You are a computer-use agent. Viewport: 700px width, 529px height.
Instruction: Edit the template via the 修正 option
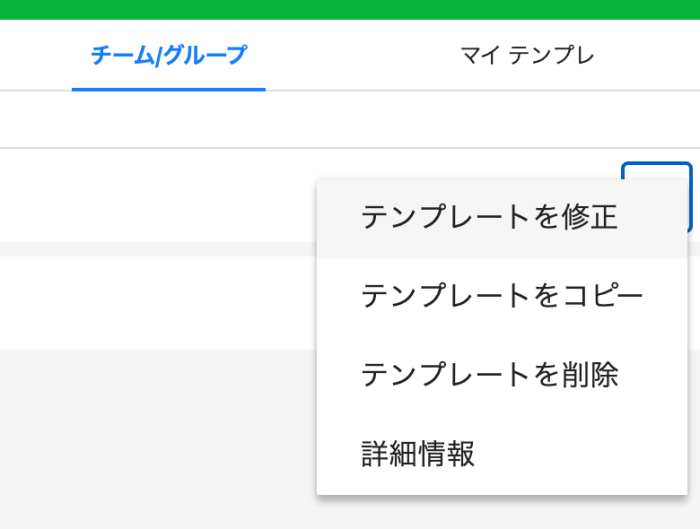coord(502,219)
